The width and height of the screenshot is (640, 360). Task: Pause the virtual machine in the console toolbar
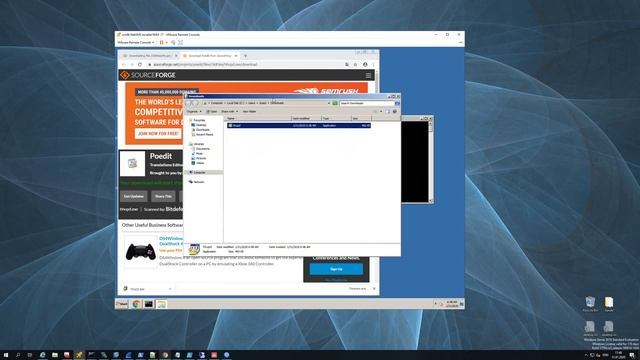click(x=162, y=42)
